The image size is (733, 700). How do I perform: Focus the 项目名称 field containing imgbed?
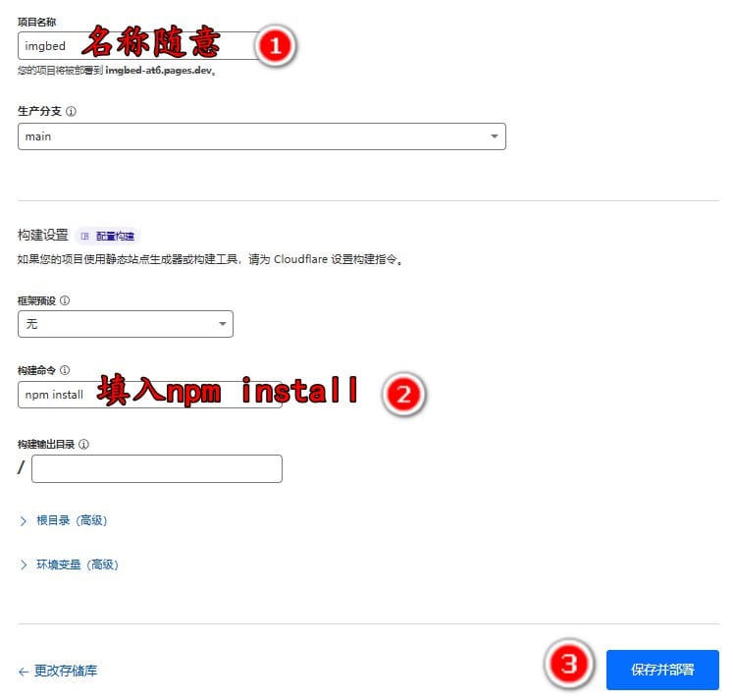(140, 46)
